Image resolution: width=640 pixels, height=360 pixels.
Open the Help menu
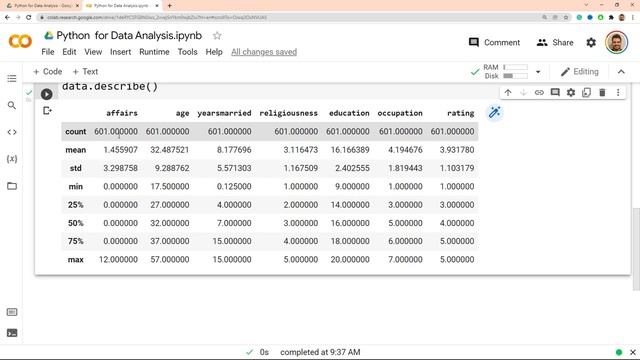(214, 52)
